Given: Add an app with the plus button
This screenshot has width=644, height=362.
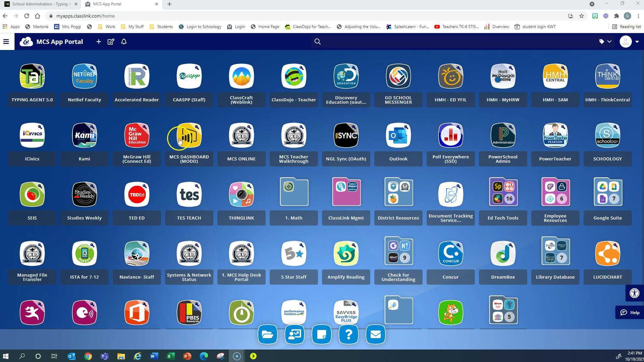Looking at the screenshot, I should click(x=99, y=42).
